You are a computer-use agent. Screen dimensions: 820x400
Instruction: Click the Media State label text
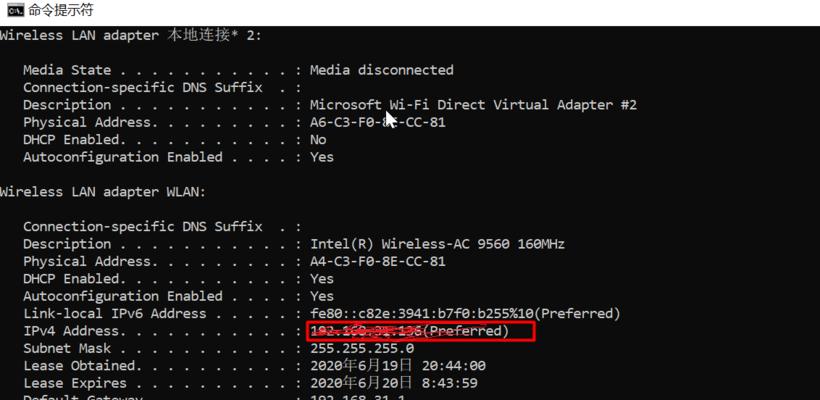point(67,70)
